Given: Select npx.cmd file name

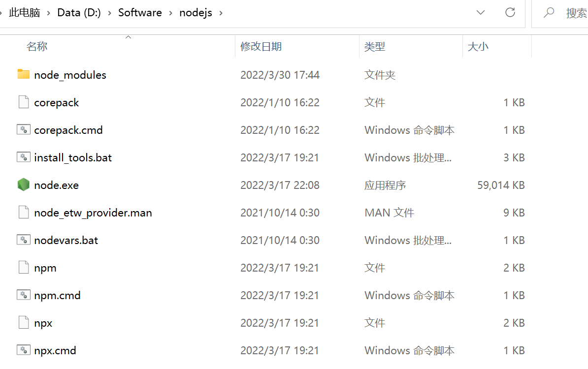Looking at the screenshot, I should (55, 350).
